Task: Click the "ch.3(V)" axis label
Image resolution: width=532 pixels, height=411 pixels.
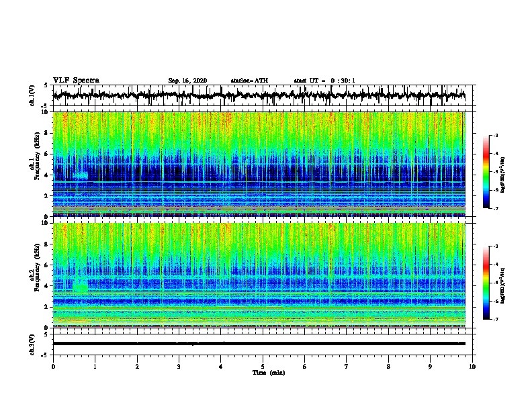Action: coord(32,345)
